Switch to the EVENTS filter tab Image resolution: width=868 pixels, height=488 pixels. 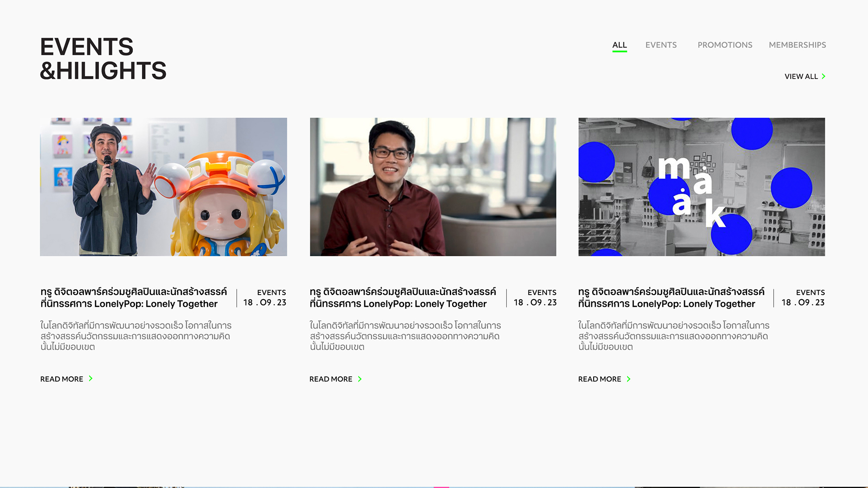(661, 45)
